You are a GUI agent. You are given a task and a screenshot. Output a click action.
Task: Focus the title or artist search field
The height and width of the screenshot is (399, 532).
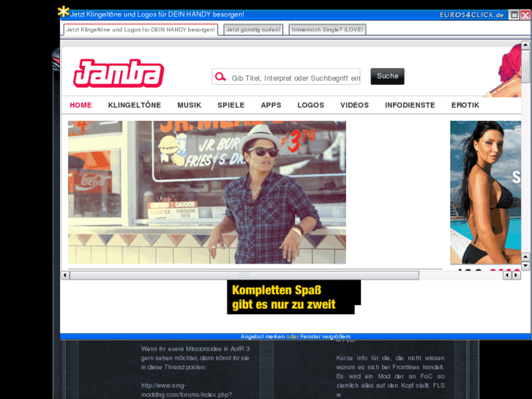pyautogui.click(x=286, y=77)
